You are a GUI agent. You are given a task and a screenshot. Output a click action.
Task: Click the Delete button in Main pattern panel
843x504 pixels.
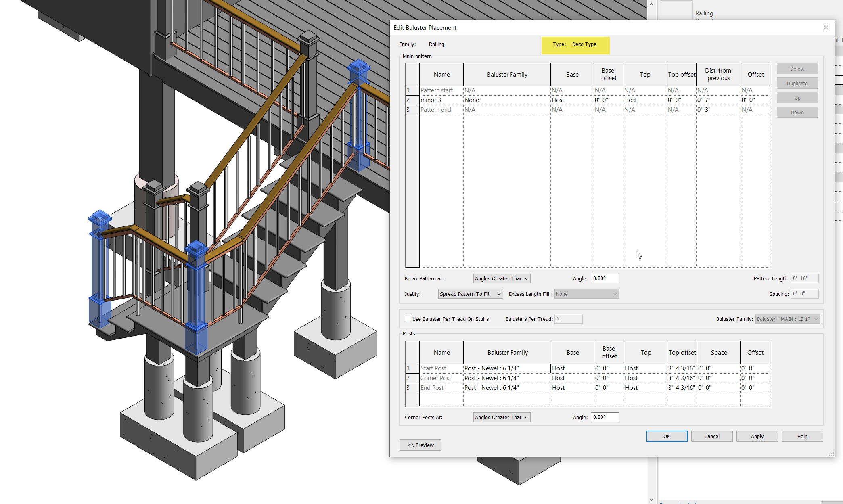(x=797, y=69)
